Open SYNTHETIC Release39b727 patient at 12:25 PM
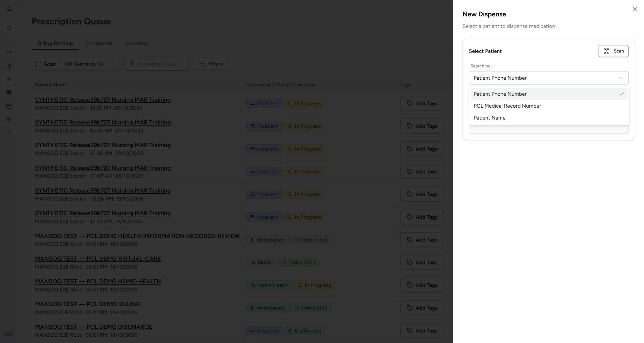This screenshot has height=343, width=644. pos(103,100)
